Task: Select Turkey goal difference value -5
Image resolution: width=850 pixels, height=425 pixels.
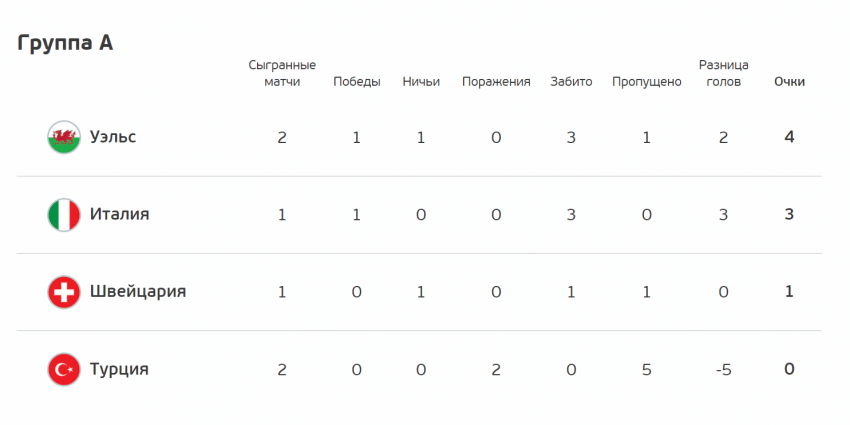Action: coord(724,370)
